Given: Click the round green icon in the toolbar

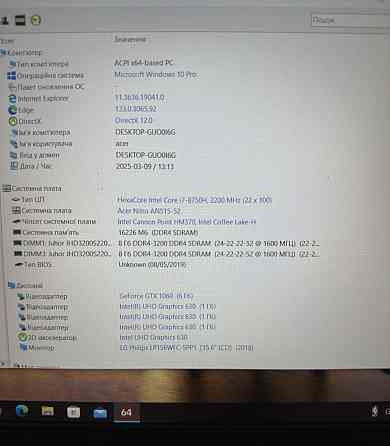Looking at the screenshot, I should 36,20.
